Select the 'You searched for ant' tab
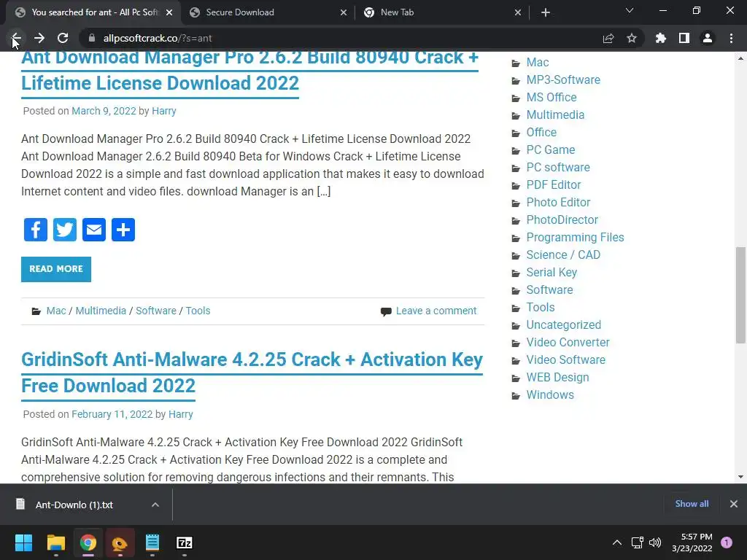The height and width of the screenshot is (560, 747). (x=95, y=12)
